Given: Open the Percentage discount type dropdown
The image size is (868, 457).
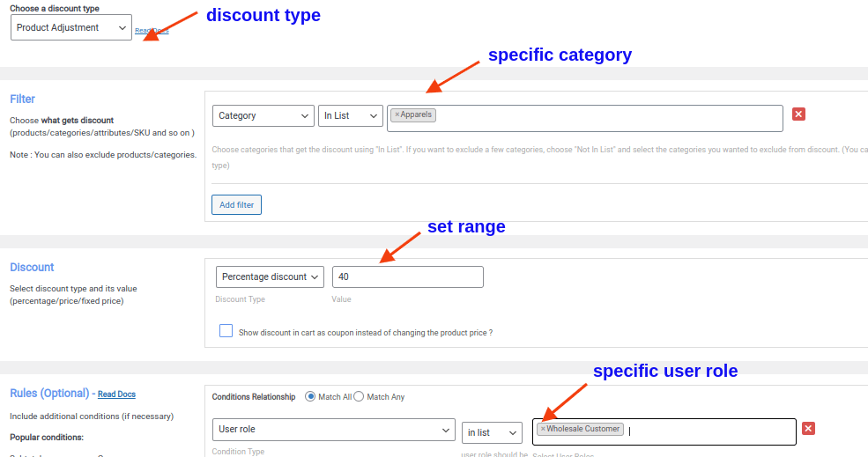Looking at the screenshot, I should click(270, 276).
